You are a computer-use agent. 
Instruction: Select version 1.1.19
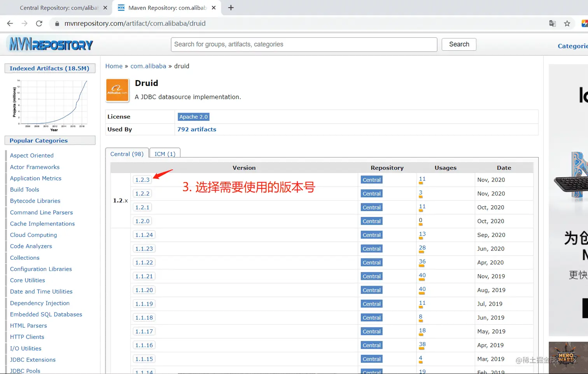pos(144,304)
